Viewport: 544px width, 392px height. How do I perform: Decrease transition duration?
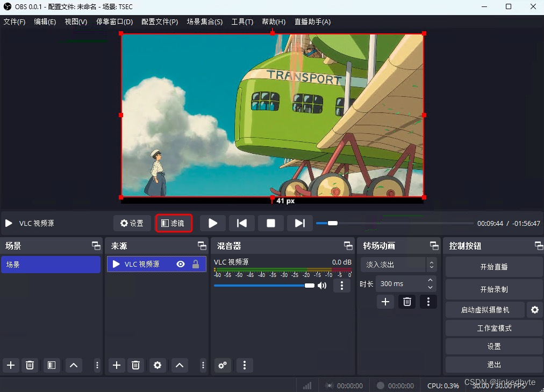(x=430, y=288)
